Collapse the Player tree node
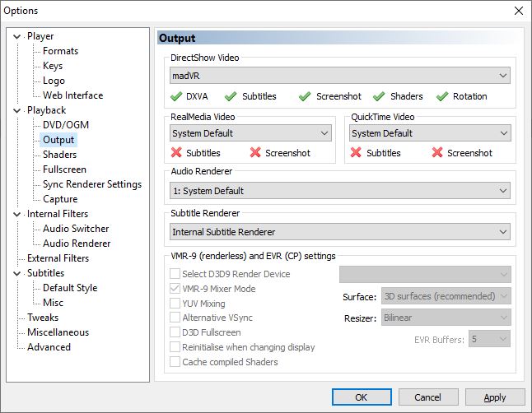The image size is (532, 413). tap(16, 36)
